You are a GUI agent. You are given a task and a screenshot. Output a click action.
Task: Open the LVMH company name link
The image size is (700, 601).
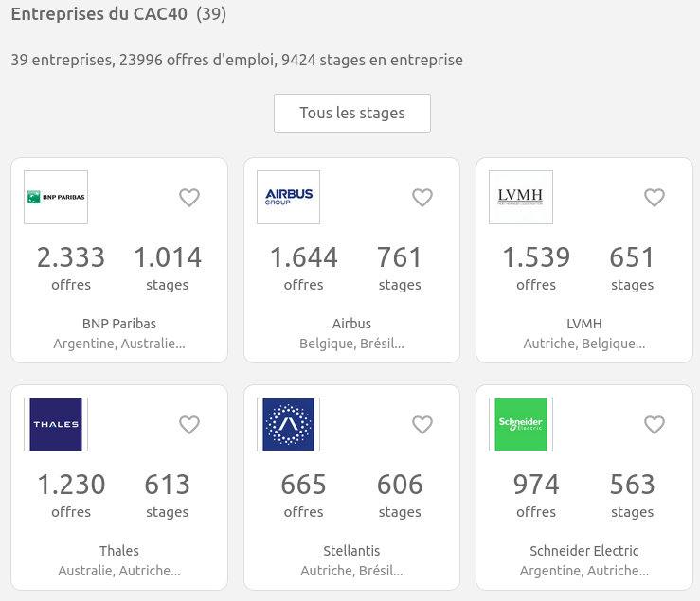584,324
